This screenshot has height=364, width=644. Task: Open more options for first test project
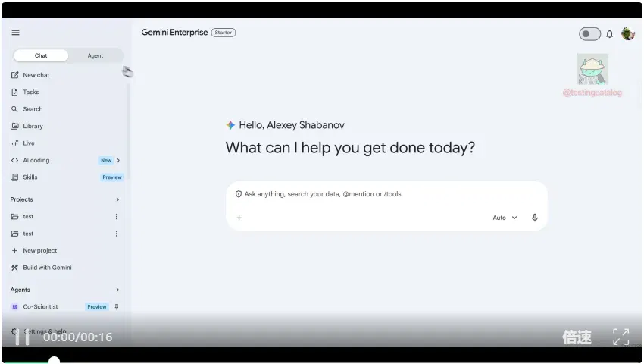click(x=117, y=216)
